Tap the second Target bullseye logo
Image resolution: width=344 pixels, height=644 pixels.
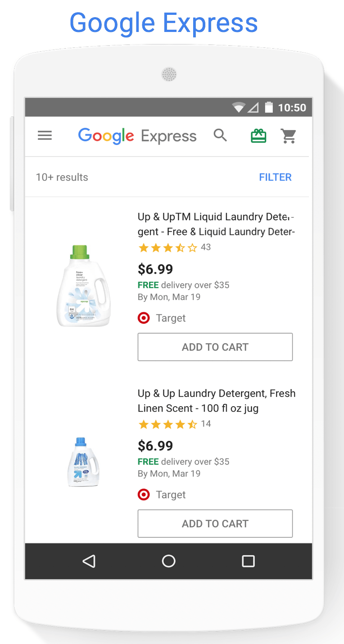[144, 494]
